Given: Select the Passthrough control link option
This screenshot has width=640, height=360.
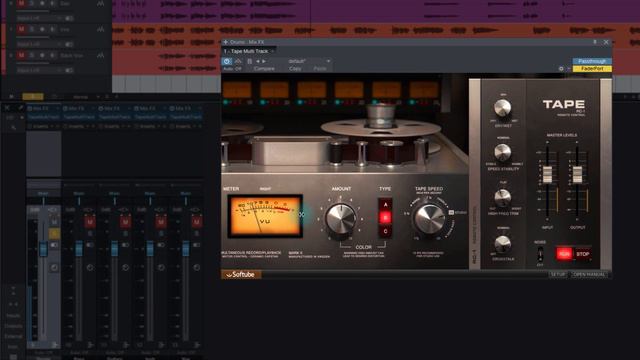Looking at the screenshot, I should 592,61.
